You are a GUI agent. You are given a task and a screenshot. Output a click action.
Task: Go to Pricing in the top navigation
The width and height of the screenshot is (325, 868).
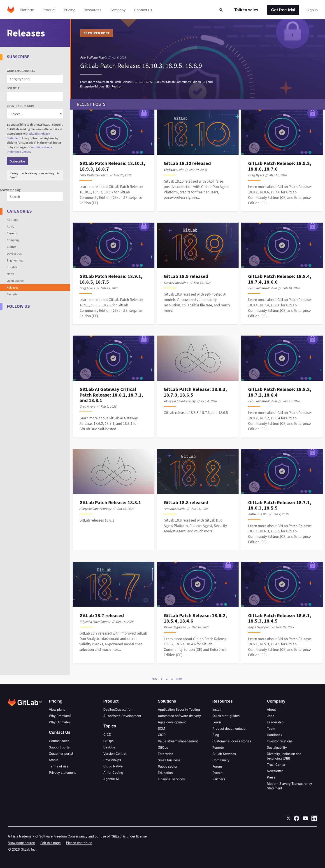pos(69,10)
